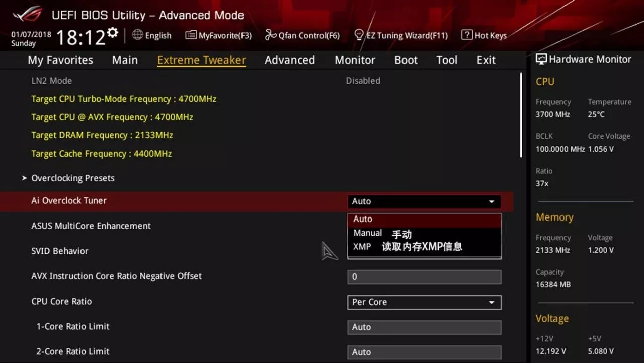
Task: Select the CPU Core Ratio label
Action: 61,302
